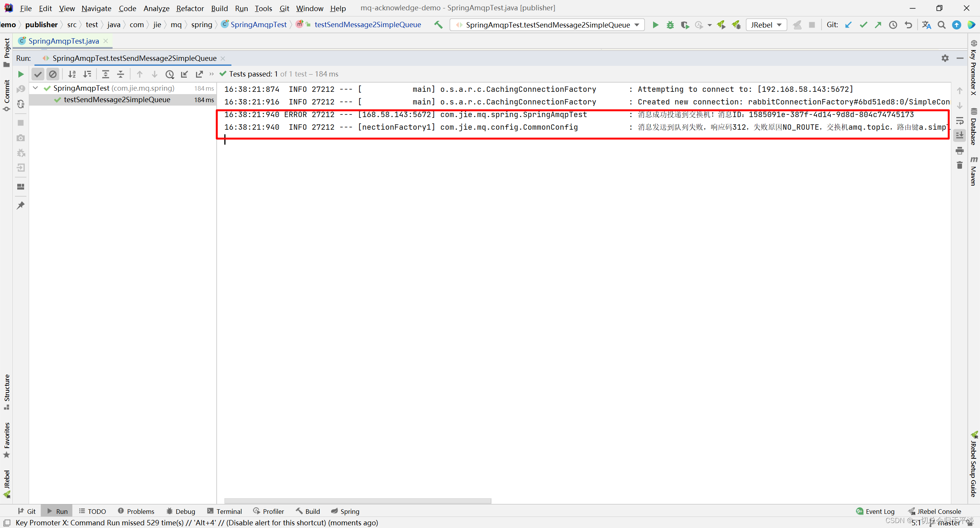Clear all console output trash icon

point(960,165)
